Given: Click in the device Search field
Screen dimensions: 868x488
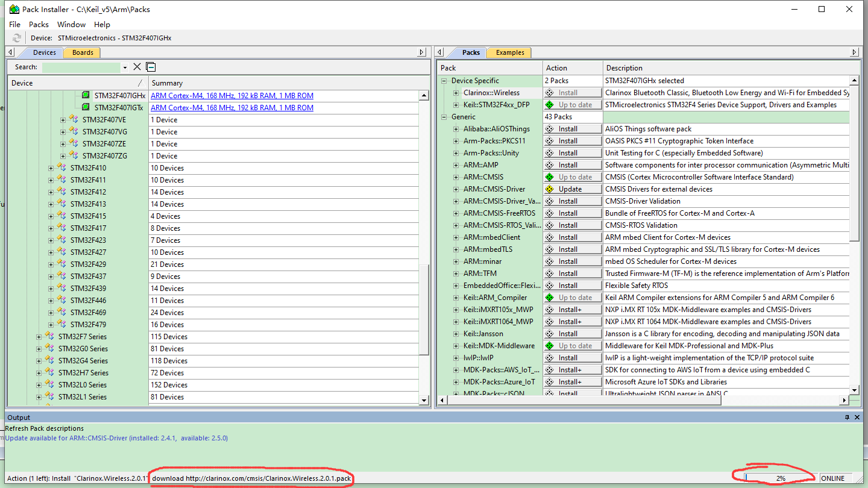Looking at the screenshot, I should click(81, 67).
